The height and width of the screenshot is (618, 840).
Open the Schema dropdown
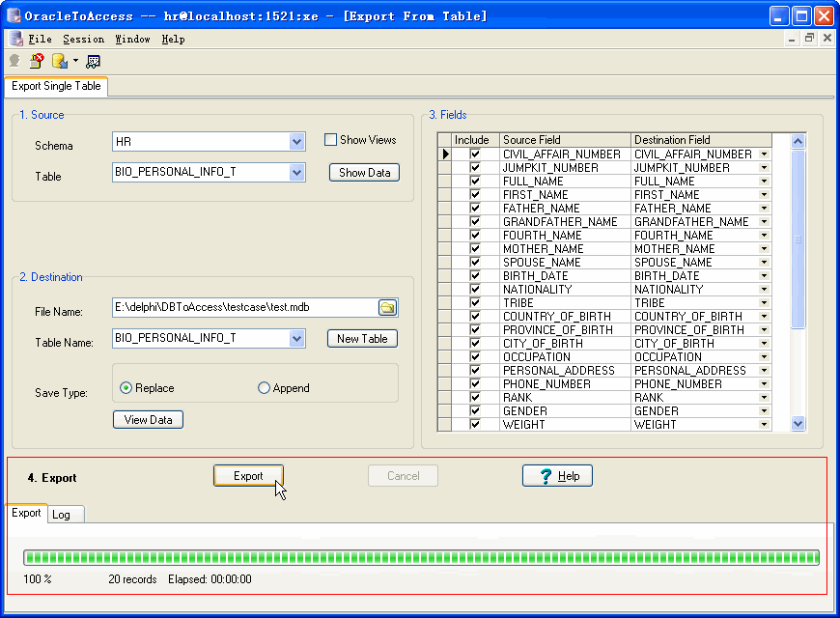pos(296,142)
